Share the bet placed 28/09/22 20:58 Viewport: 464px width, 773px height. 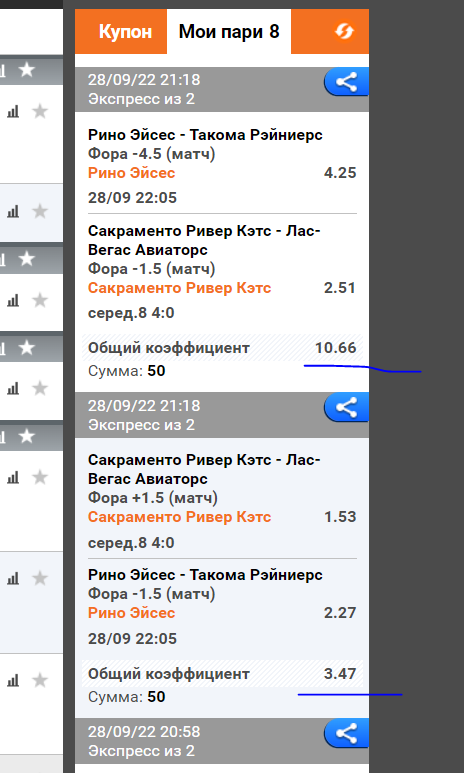(x=347, y=734)
